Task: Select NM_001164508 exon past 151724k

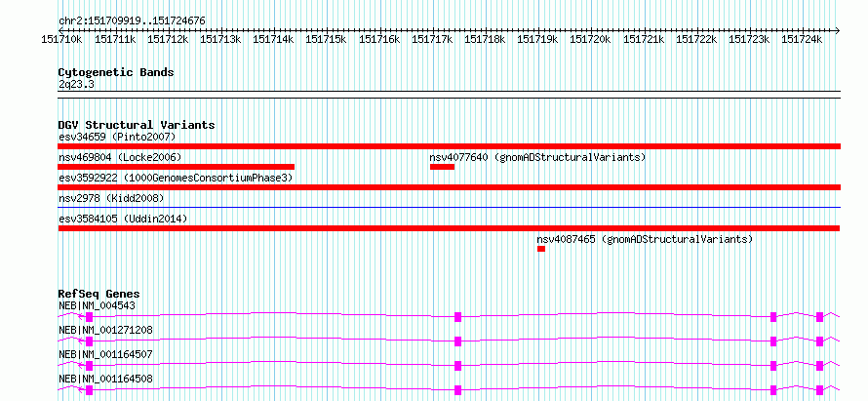Action: pos(820,390)
